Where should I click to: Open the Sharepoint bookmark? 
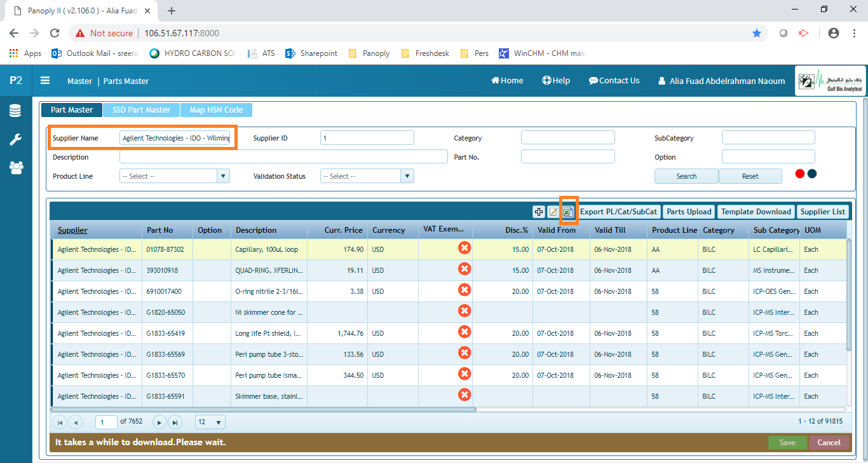[x=311, y=53]
